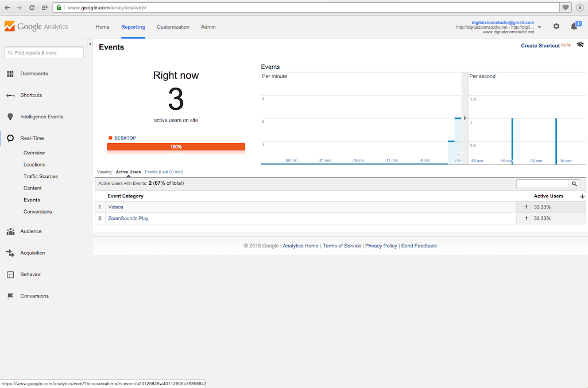Open the notifications bell icon

tap(574, 26)
